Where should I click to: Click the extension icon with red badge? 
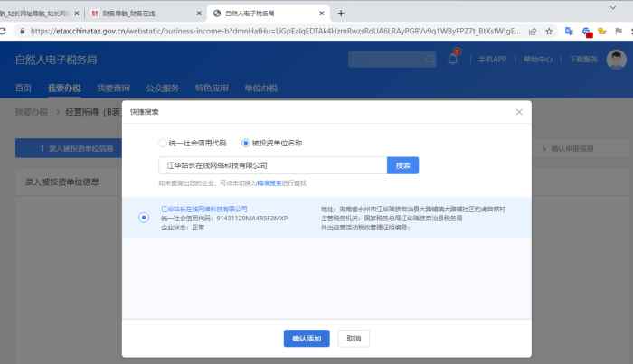click(587, 33)
